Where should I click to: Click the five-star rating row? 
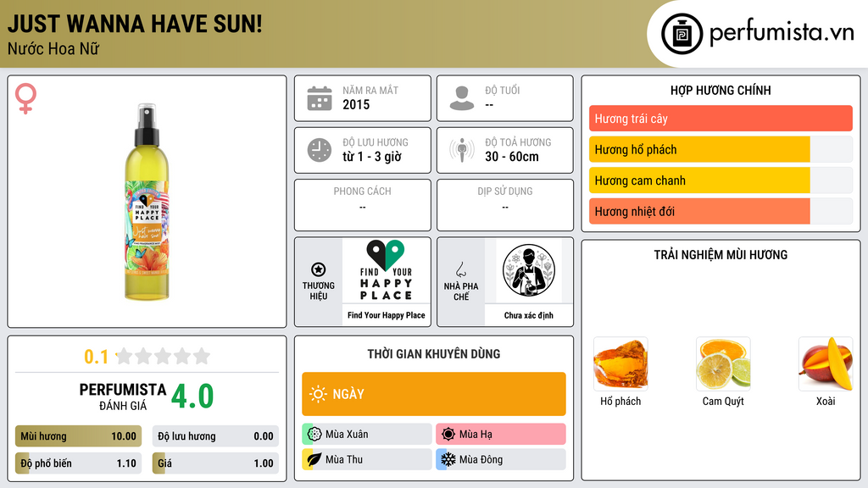(164, 357)
